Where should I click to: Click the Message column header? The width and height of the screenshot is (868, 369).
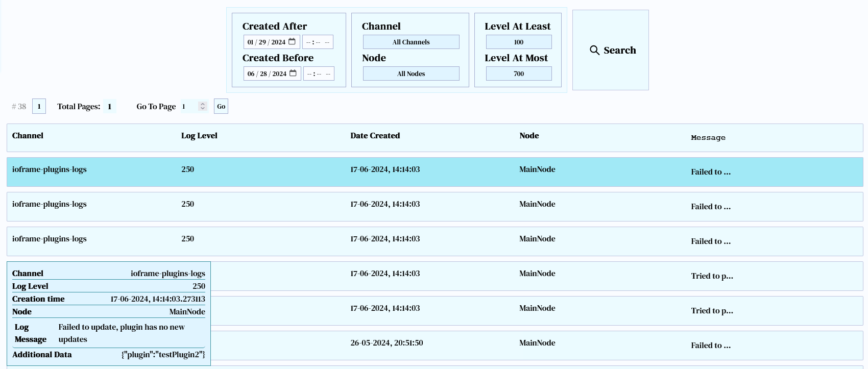click(x=708, y=138)
